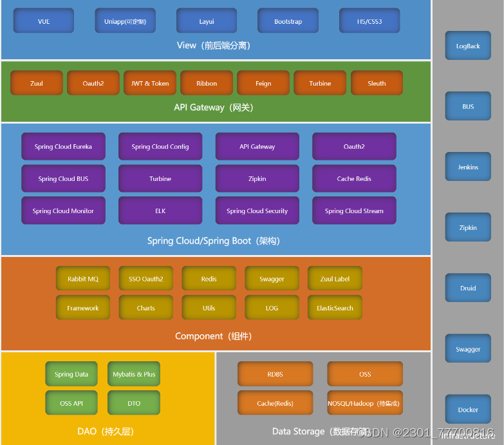This screenshot has height=445, width=504.
Task: Select the Cache(Redis) box
Action: click(275, 403)
